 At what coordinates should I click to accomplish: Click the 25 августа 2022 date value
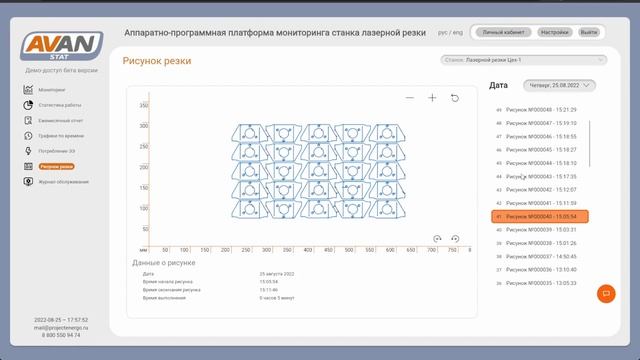[277, 274]
